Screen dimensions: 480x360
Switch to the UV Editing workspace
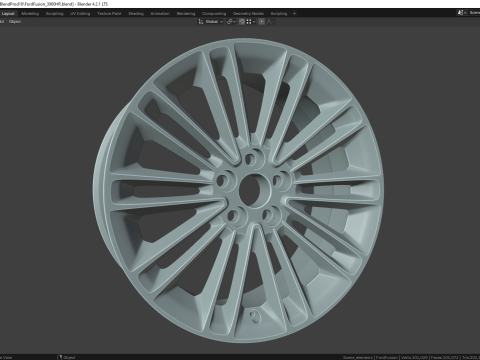tap(80, 14)
